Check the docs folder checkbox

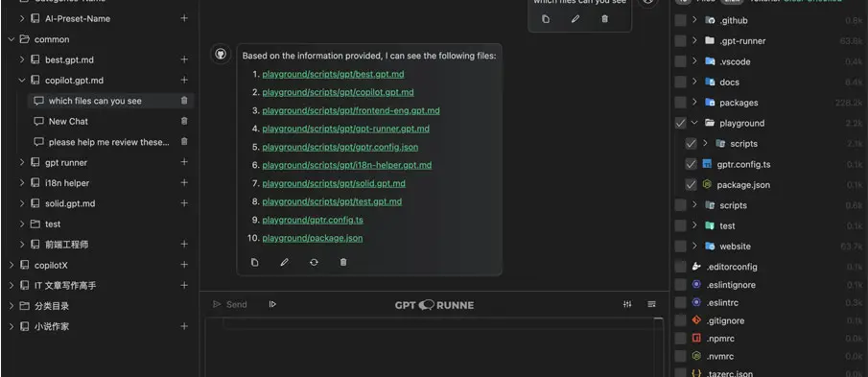tap(680, 82)
